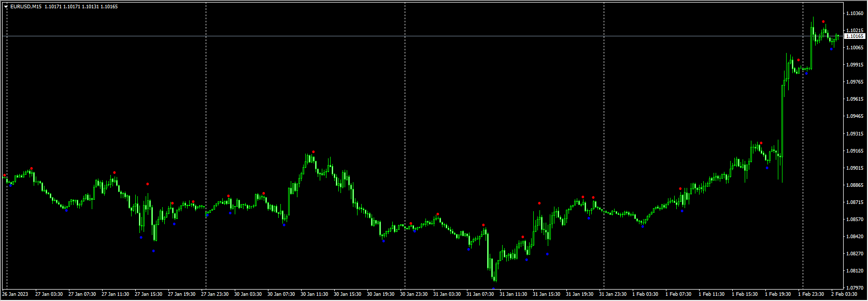Click the 30 Jan 19:30 time label
Screen dimensions: 868x301
(x=380, y=294)
